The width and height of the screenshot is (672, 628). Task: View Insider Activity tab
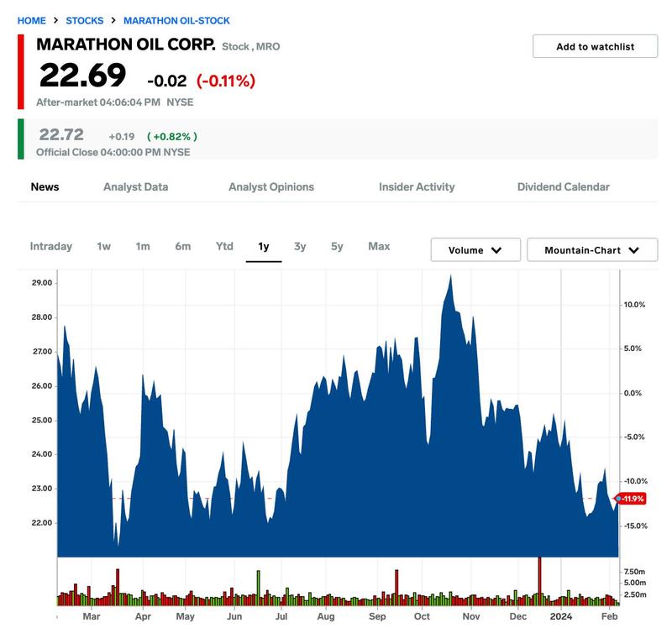point(417,186)
